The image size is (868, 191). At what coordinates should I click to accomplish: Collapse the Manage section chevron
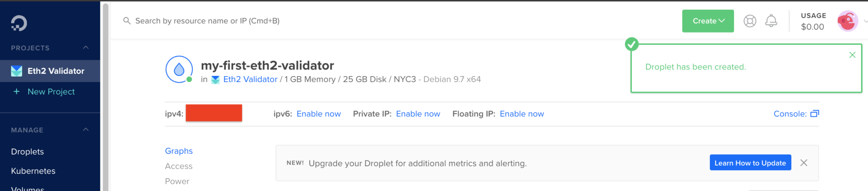pos(86,130)
